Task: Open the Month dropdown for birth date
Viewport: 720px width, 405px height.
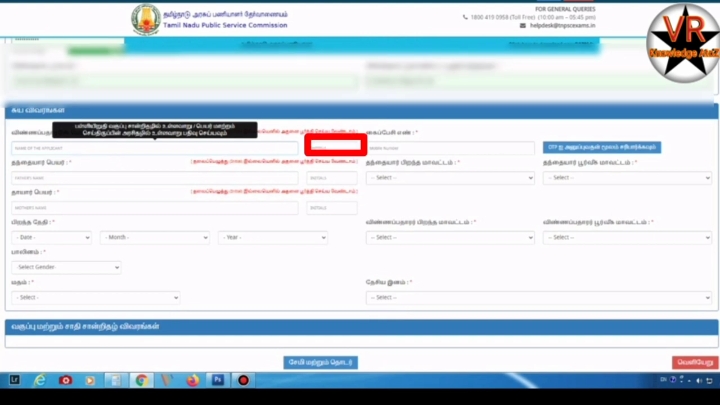Action: point(155,237)
